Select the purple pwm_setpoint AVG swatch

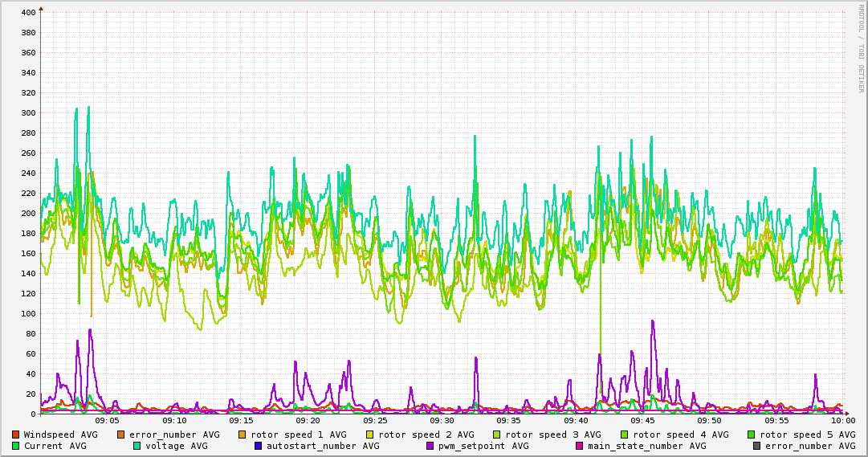click(430, 446)
